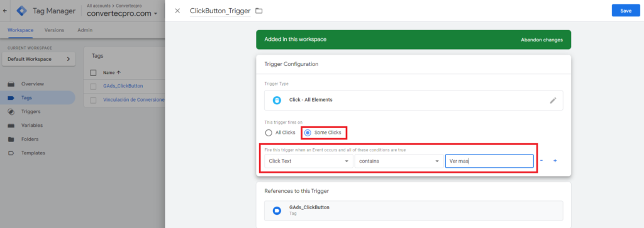Select the Some Clicks radio button
Image resolution: width=644 pixels, height=228 pixels.
point(308,133)
